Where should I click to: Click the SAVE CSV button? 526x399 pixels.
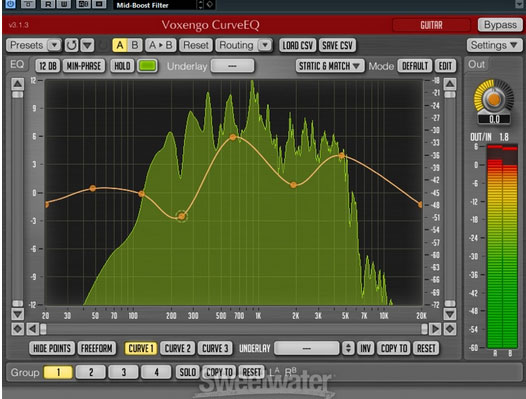(x=337, y=45)
